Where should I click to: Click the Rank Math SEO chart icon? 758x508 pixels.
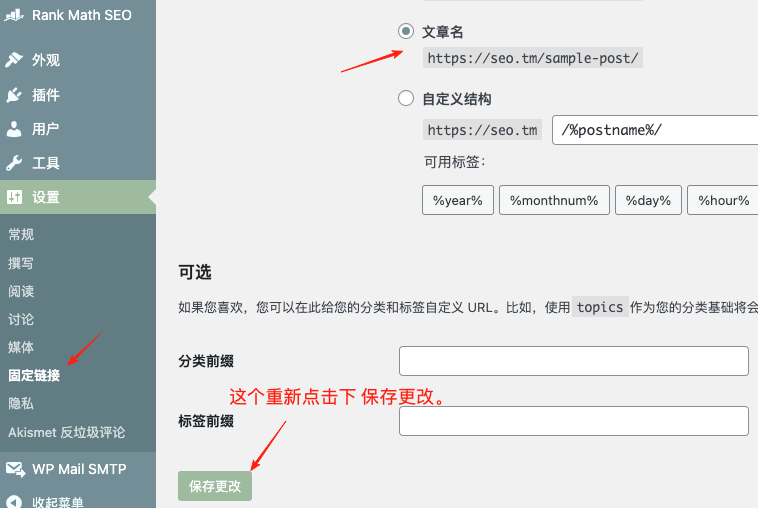tap(14, 16)
